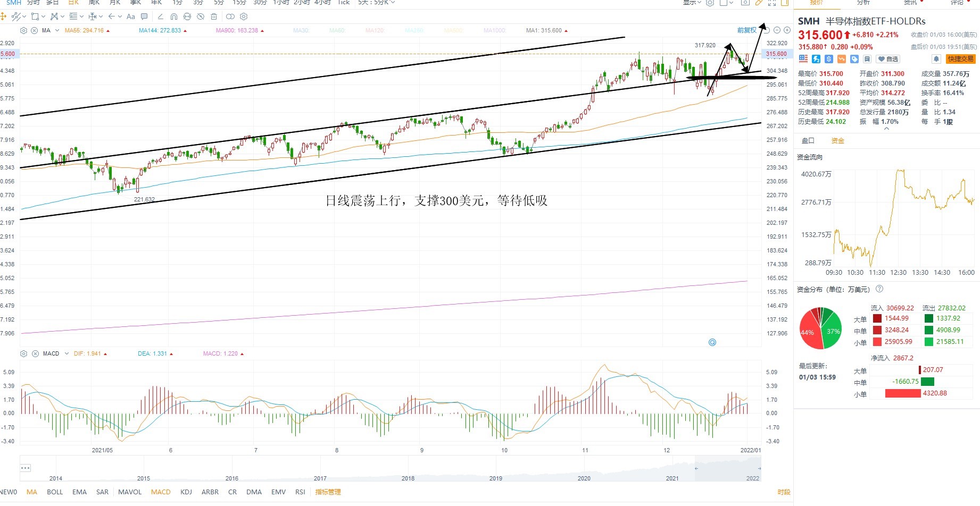Viewport: 980px width, 506px height.
Task: Click the 2018 marker on timeline navigator
Action: [x=408, y=478]
